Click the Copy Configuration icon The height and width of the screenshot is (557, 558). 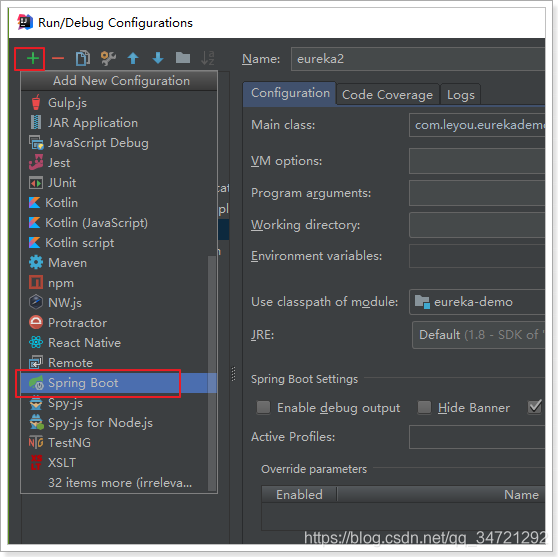tap(83, 58)
